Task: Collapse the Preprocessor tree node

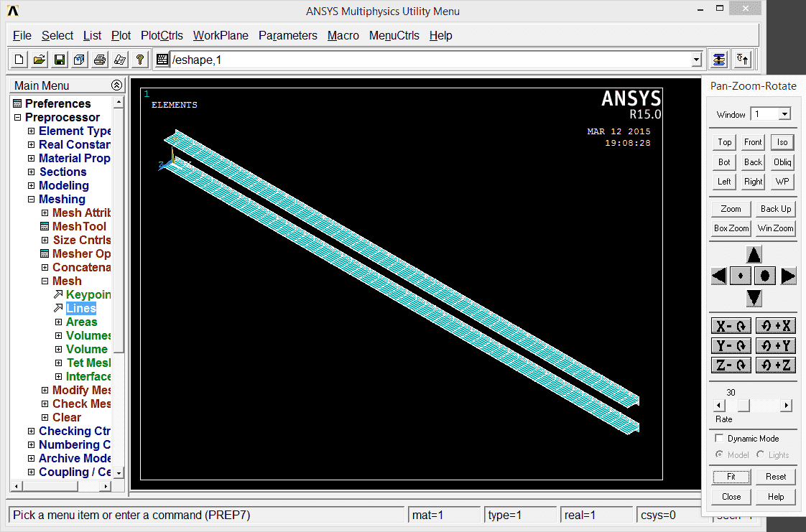Action: [17, 117]
